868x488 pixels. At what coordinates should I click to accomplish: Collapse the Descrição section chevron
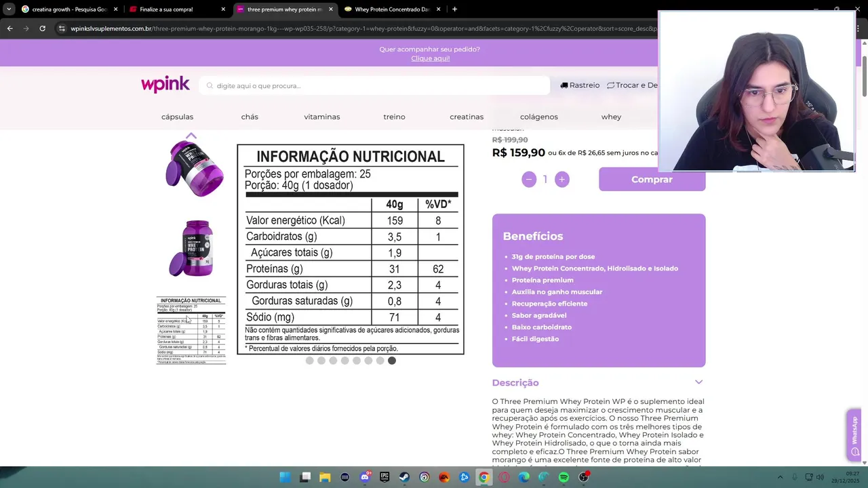pyautogui.click(x=698, y=382)
